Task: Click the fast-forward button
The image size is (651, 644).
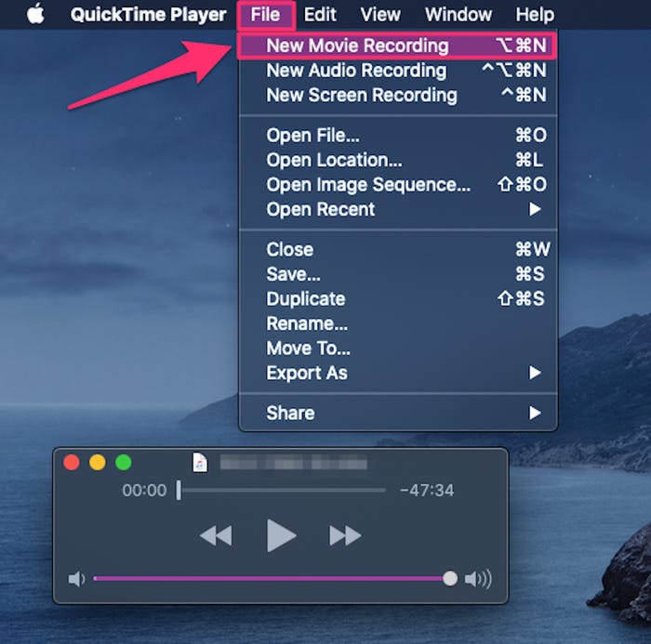Action: click(345, 535)
